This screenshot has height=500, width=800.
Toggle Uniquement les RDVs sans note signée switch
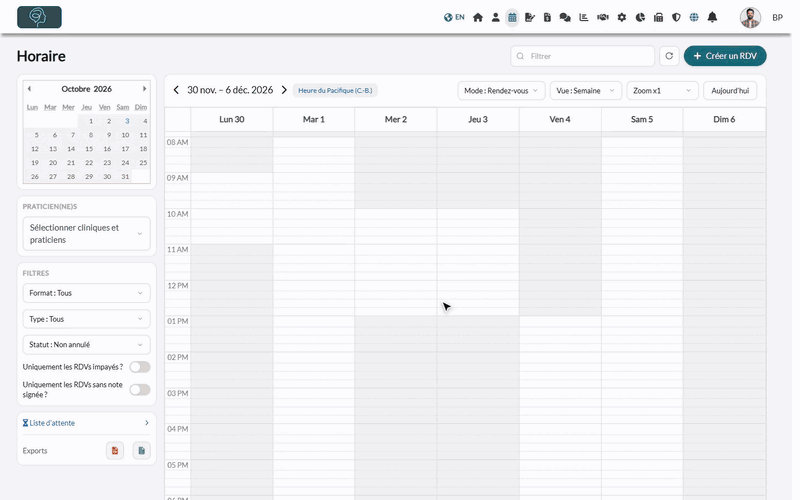pyautogui.click(x=140, y=390)
